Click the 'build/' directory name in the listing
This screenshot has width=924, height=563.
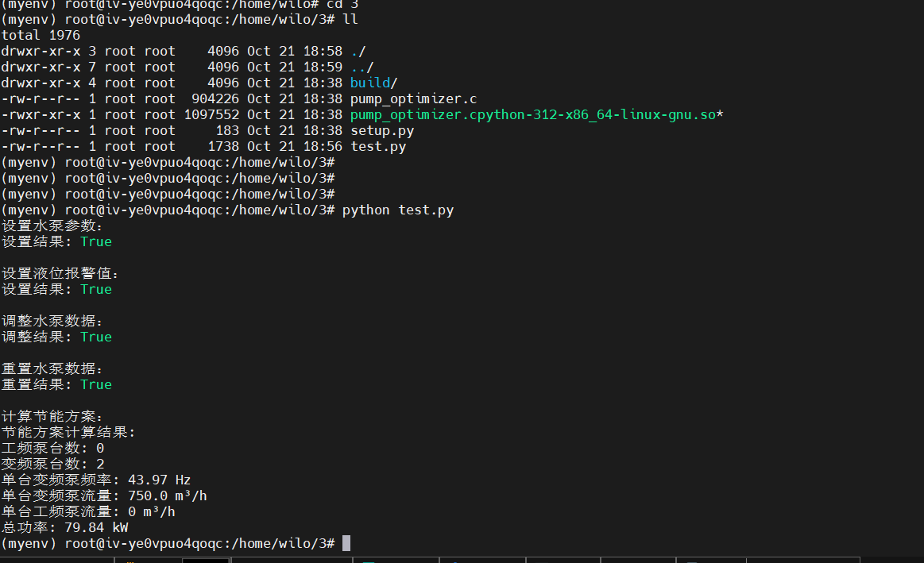tap(373, 83)
